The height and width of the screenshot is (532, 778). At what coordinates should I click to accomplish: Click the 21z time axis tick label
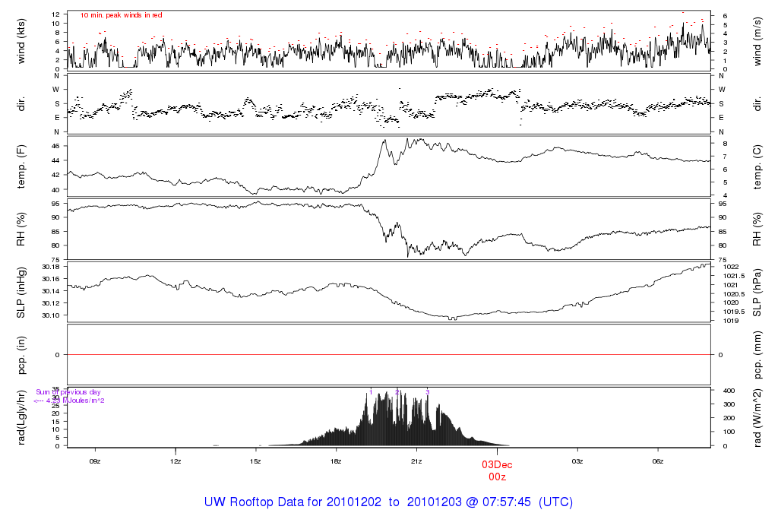(416, 461)
